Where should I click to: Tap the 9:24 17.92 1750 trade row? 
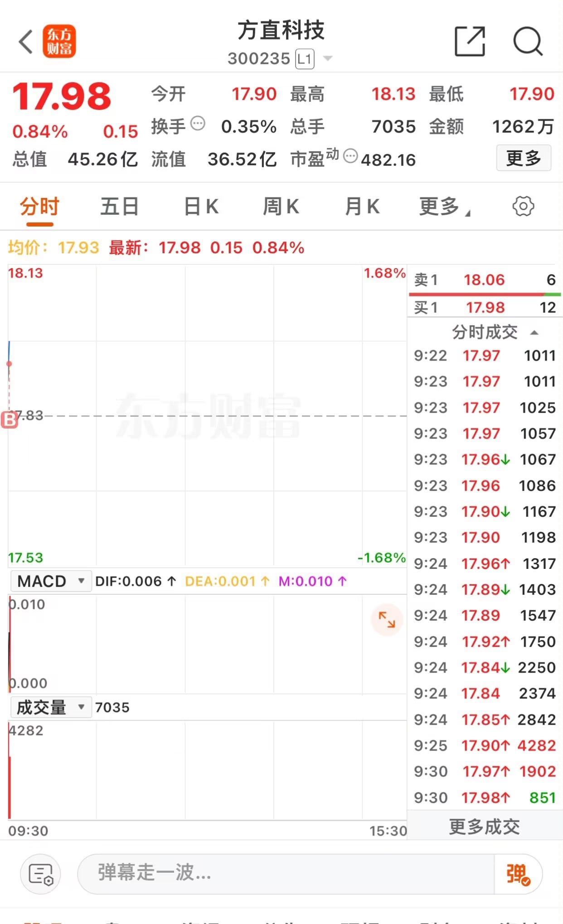coord(485,642)
